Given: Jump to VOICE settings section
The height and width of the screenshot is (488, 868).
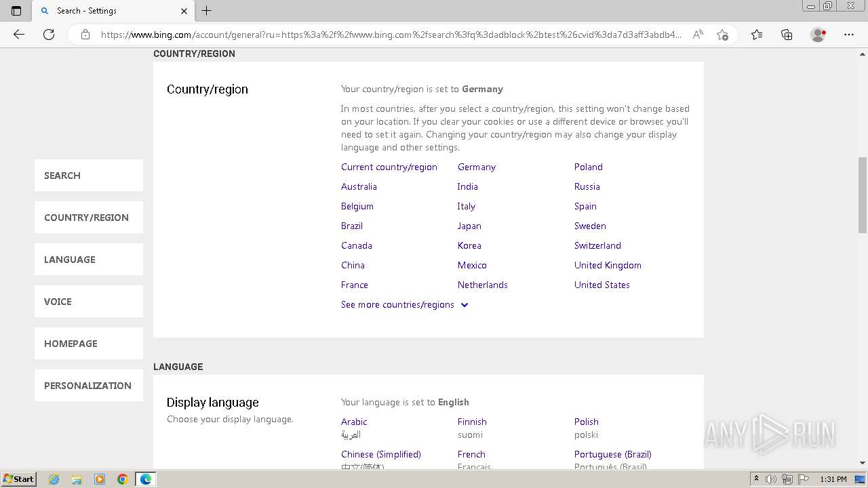Looking at the screenshot, I should (89, 302).
